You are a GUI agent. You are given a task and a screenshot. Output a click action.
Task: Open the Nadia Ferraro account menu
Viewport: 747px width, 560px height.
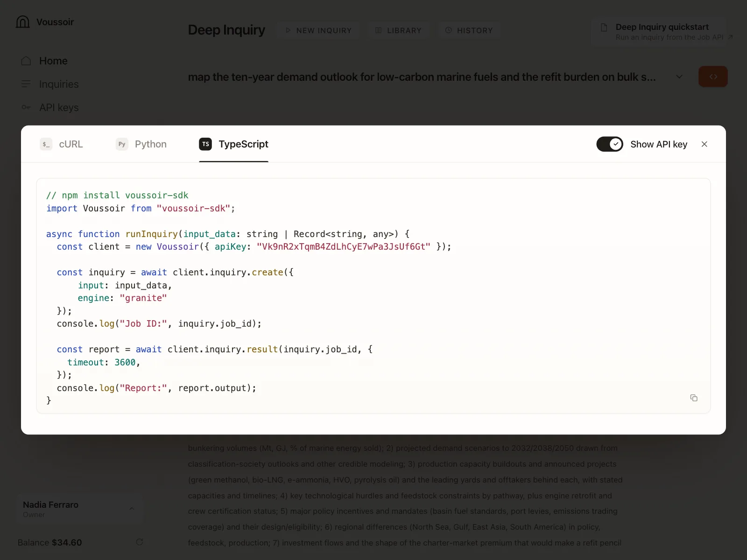[x=79, y=509]
